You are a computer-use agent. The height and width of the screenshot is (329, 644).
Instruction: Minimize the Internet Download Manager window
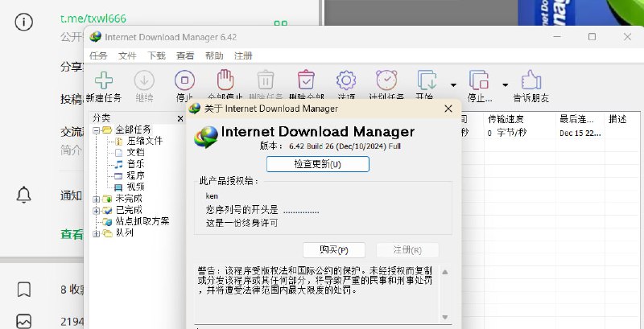click(x=557, y=36)
